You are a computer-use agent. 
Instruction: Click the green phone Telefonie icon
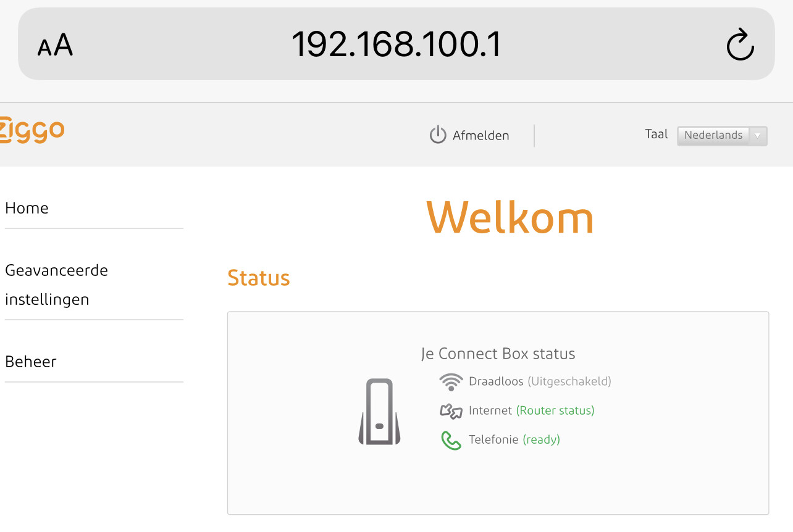coord(451,440)
